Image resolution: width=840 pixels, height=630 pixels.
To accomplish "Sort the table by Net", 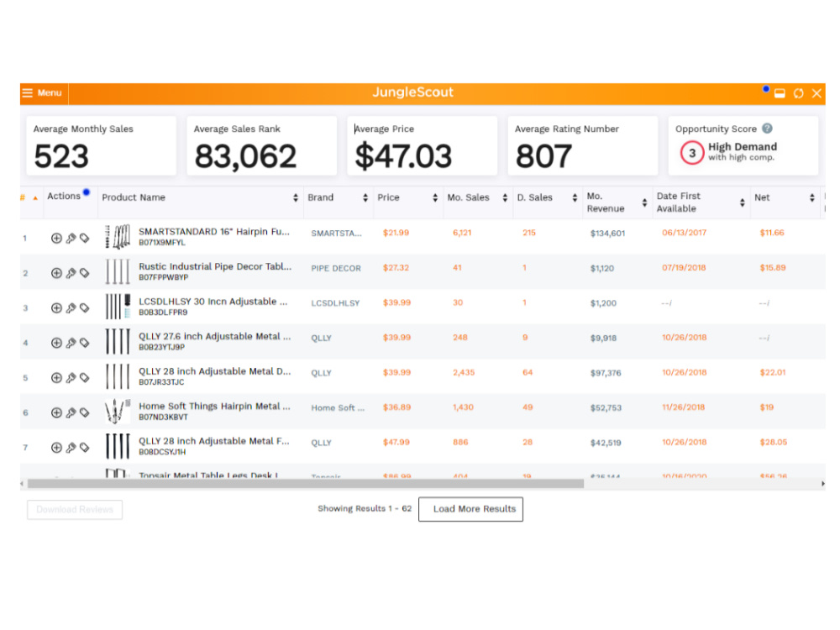I will click(x=812, y=197).
